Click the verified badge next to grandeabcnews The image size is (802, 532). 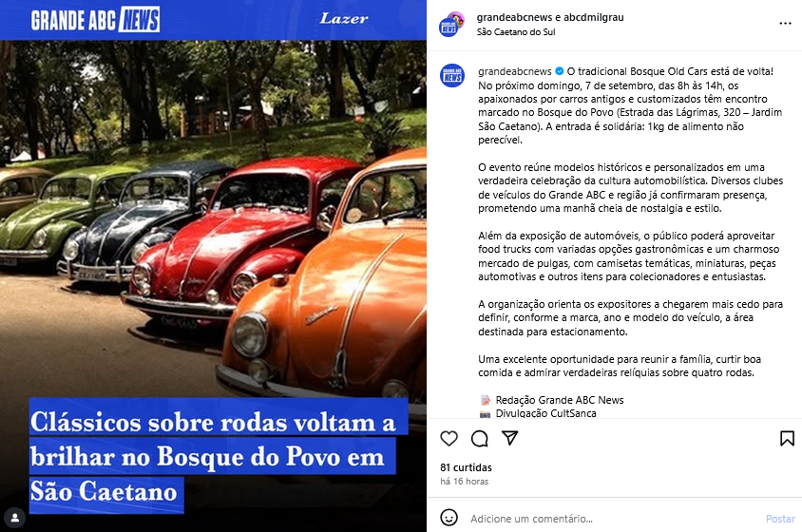[x=559, y=71]
